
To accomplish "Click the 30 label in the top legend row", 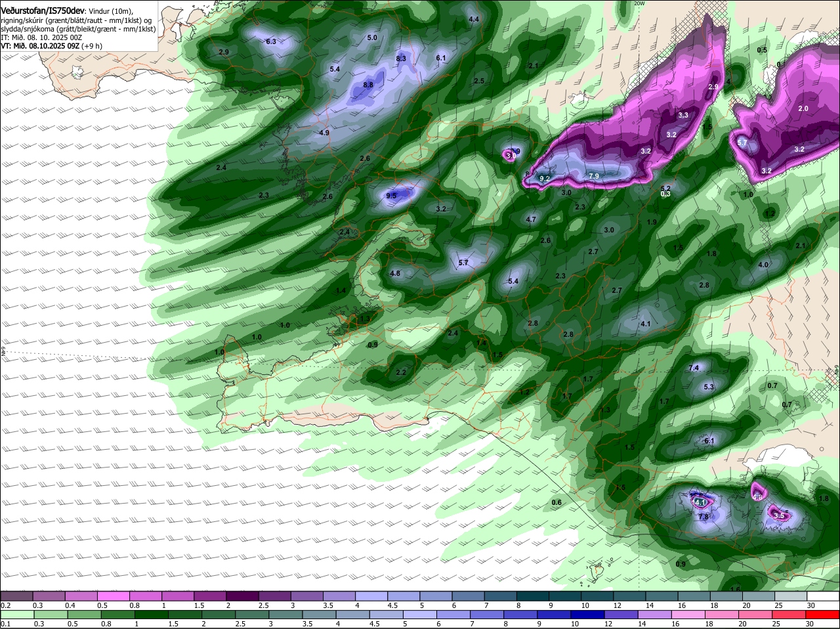I will point(811,605).
